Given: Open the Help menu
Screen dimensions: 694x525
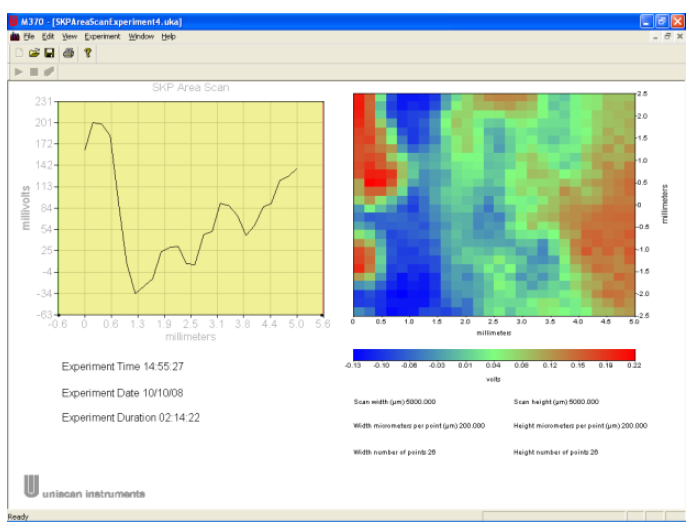Looking at the screenshot, I should (169, 36).
